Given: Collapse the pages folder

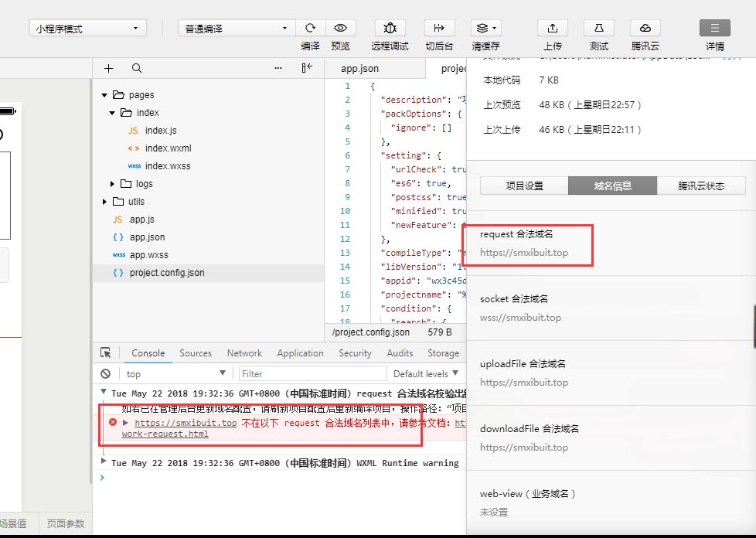Looking at the screenshot, I should pyautogui.click(x=104, y=95).
